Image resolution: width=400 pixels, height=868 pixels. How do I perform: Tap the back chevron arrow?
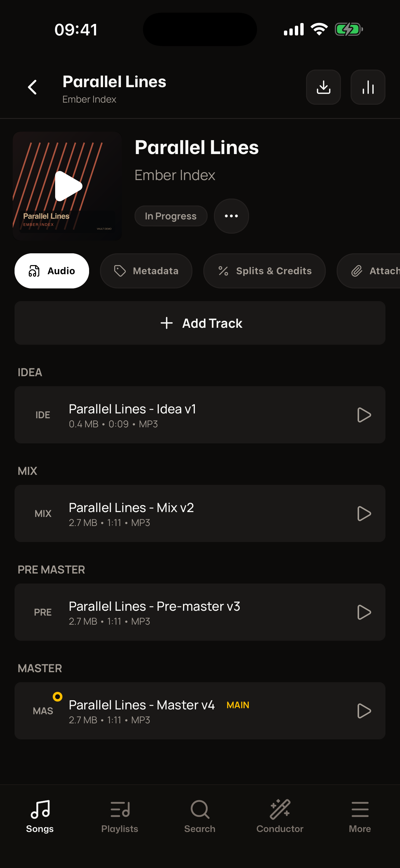pyautogui.click(x=32, y=87)
